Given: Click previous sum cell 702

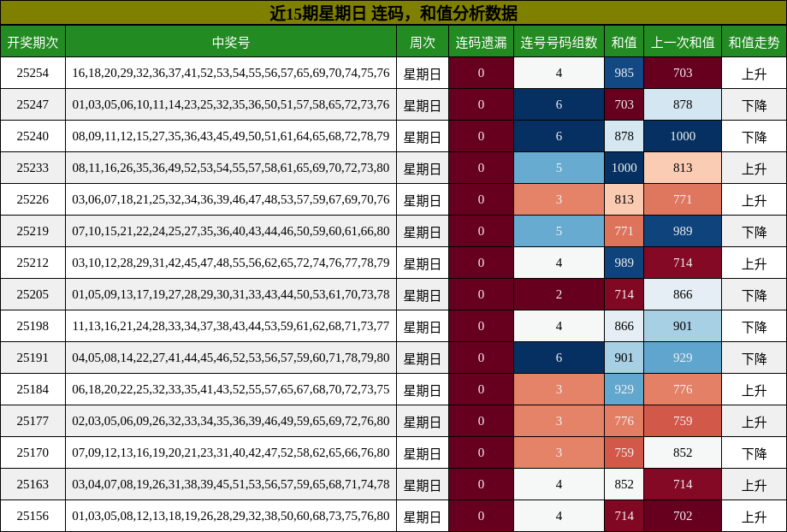Looking at the screenshot, I should tap(683, 516).
